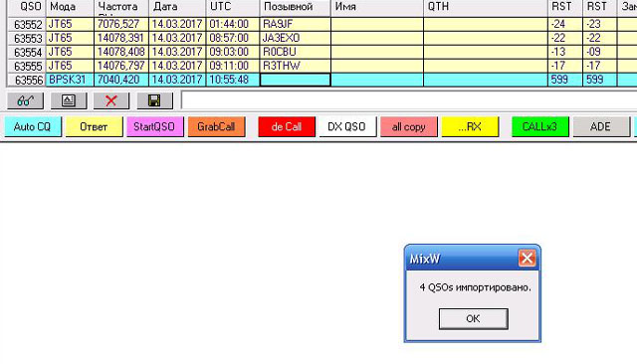This screenshot has width=637, height=364.
Task: Click the RST value -24 cell
Action: point(565,24)
